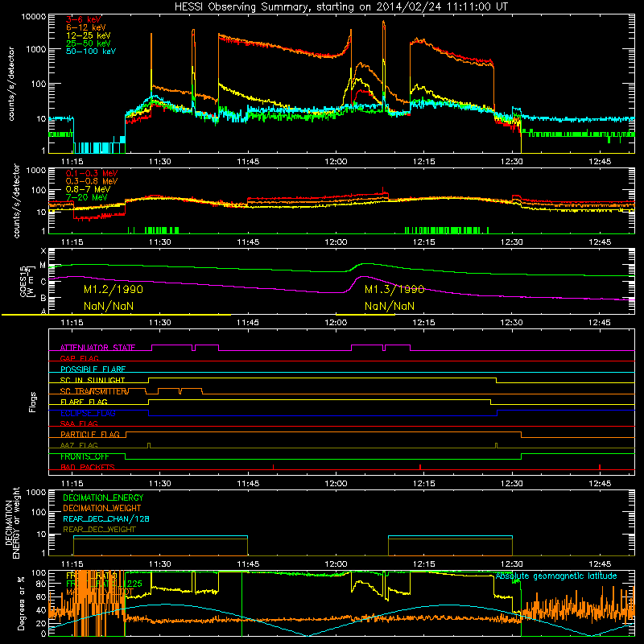The width and height of the screenshot is (644, 644).
Task: Select the ATTENUATOR_STATE flag label
Action: click(x=97, y=348)
